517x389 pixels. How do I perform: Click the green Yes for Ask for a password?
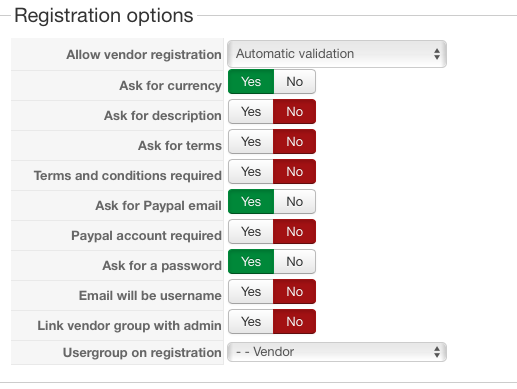click(251, 262)
